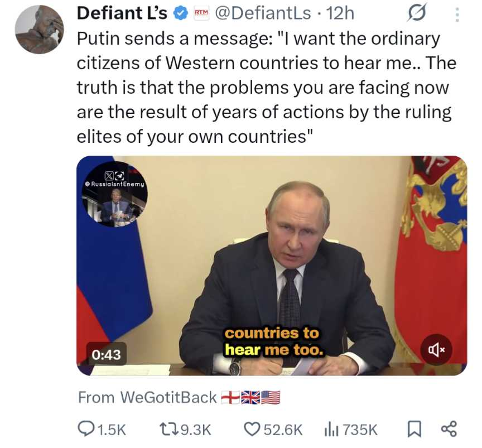Click the blue verified badge
Screen dimensions: 482x448
(181, 13)
